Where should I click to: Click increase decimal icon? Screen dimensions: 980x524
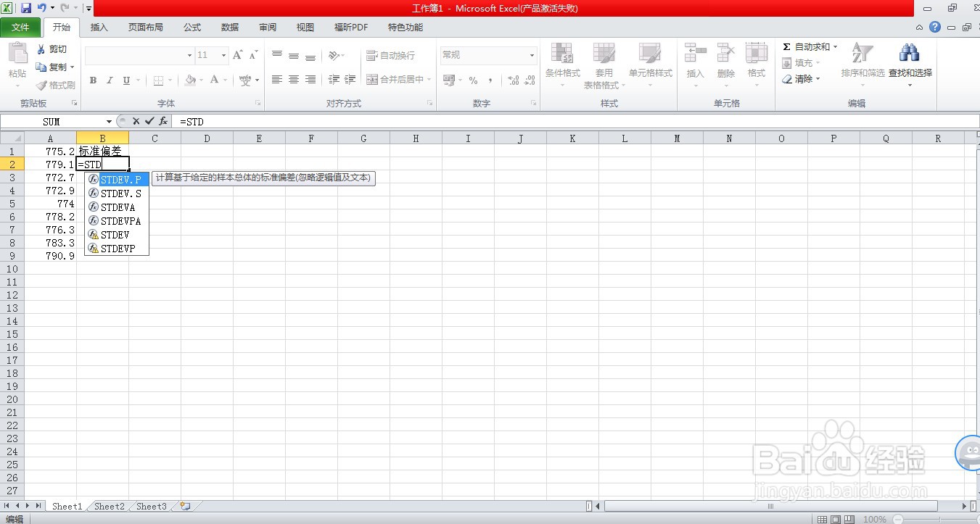tap(513, 80)
